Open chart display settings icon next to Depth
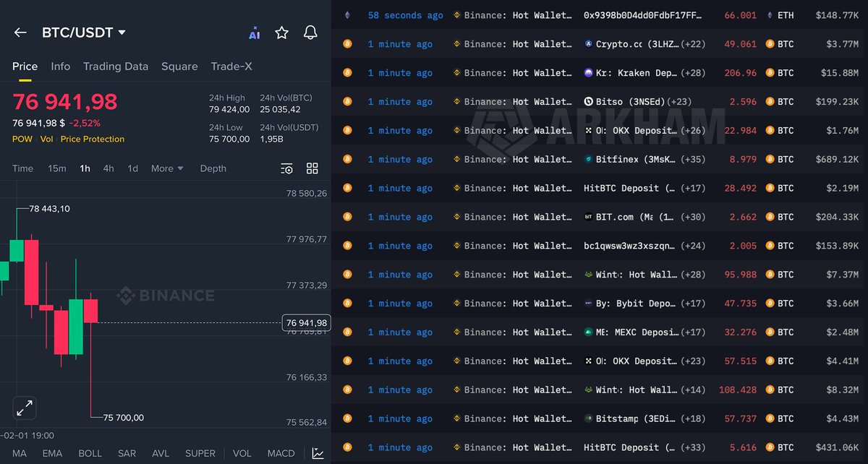Viewport: 868px width, 464px height. 286,168
